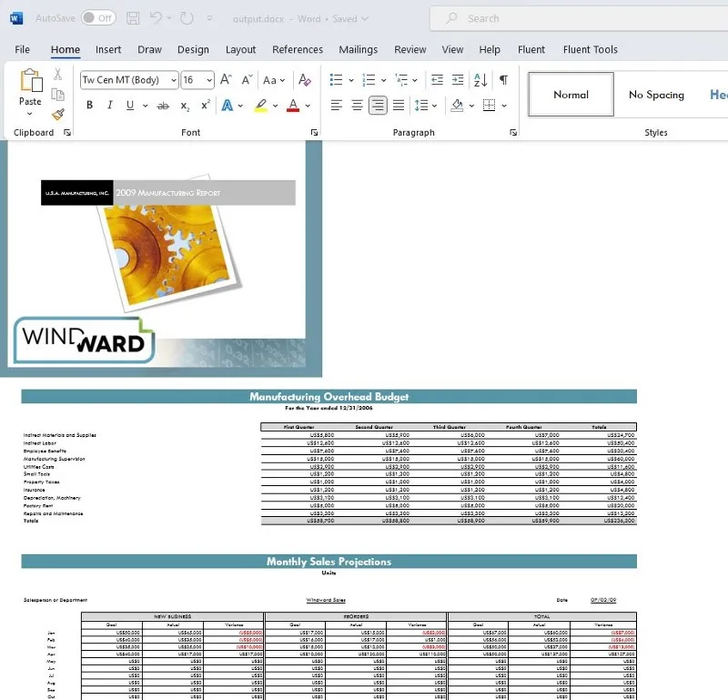Click the Cut scissors icon

coord(58,74)
